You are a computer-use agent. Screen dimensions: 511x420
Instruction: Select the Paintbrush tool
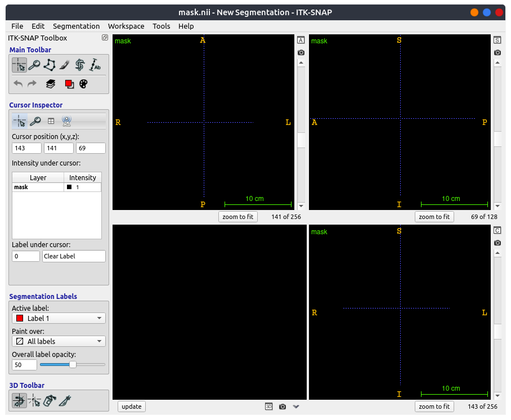(64, 65)
